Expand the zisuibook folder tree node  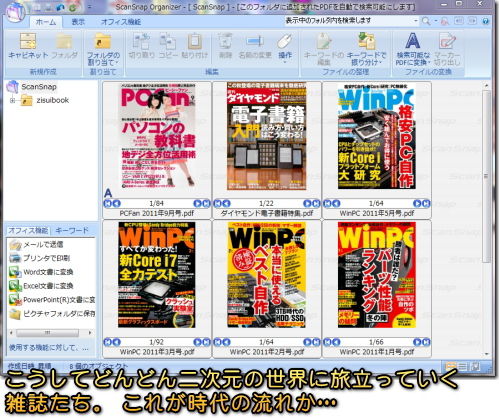[12, 100]
